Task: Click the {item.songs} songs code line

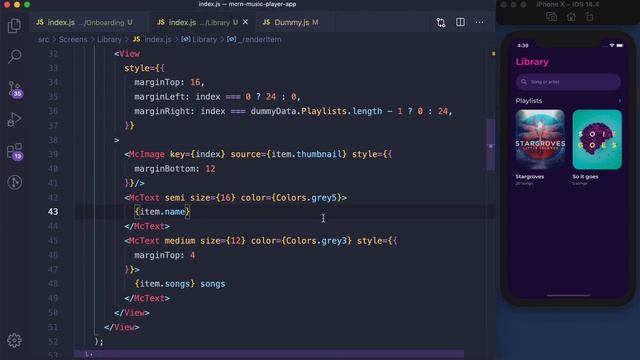Action: point(180,284)
